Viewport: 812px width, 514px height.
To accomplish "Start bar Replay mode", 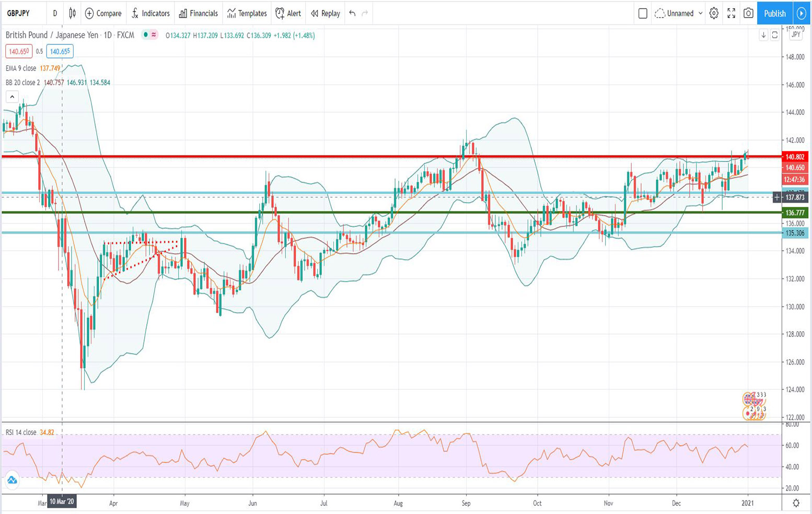I will (x=324, y=14).
